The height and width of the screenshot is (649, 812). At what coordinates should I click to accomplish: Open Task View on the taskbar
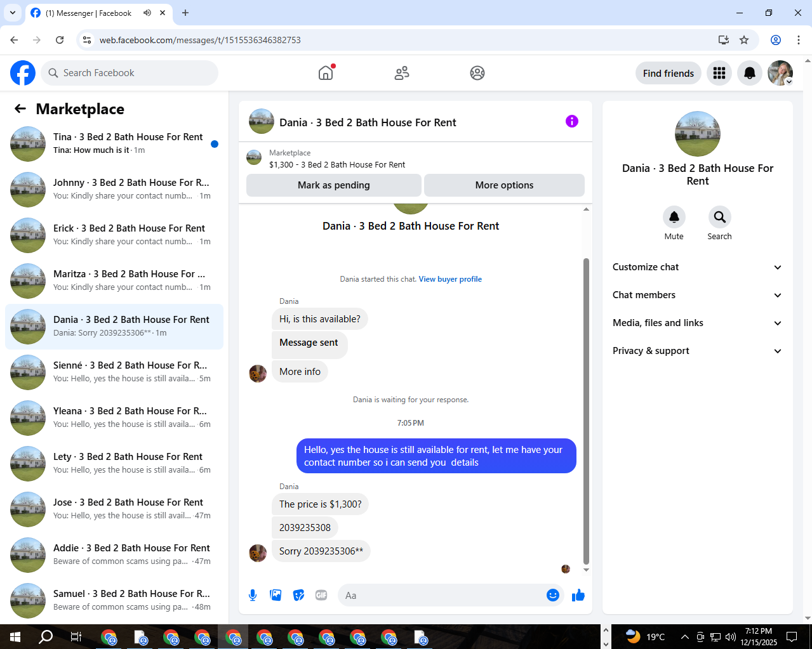click(76, 636)
